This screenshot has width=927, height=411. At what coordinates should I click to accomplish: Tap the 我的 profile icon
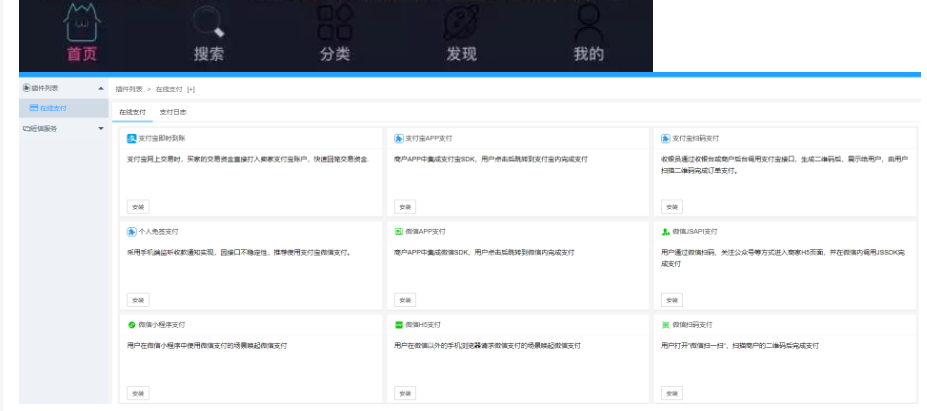tap(589, 20)
